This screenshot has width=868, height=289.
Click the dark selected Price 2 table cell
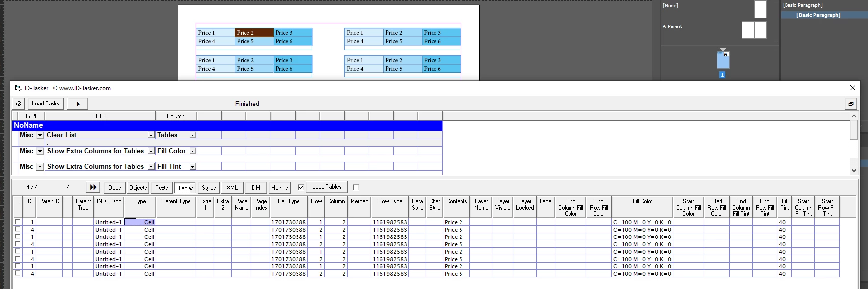point(254,33)
